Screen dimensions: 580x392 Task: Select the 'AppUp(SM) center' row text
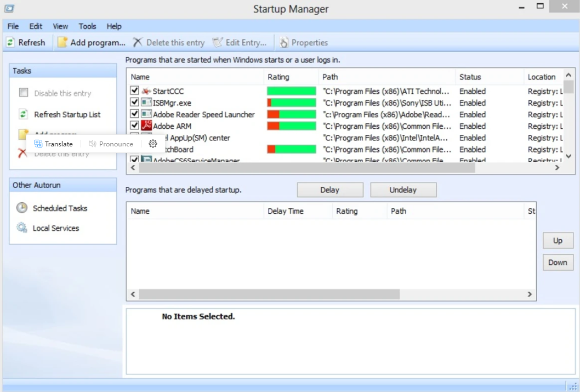[200, 138]
